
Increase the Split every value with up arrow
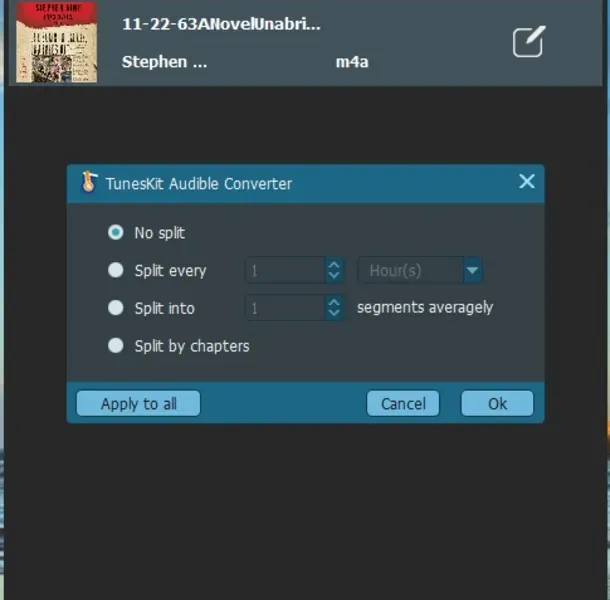click(x=334, y=264)
